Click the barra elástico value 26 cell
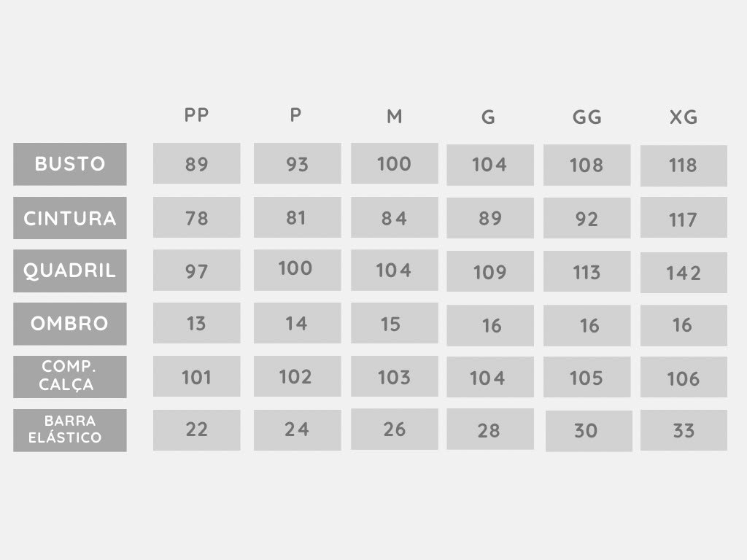Image resolution: width=747 pixels, height=560 pixels. 395,429
